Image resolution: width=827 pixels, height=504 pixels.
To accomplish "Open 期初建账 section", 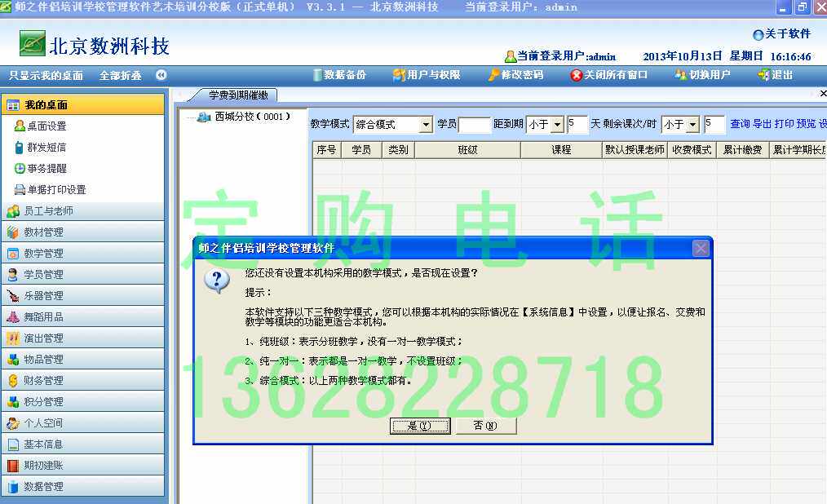I will (x=83, y=465).
